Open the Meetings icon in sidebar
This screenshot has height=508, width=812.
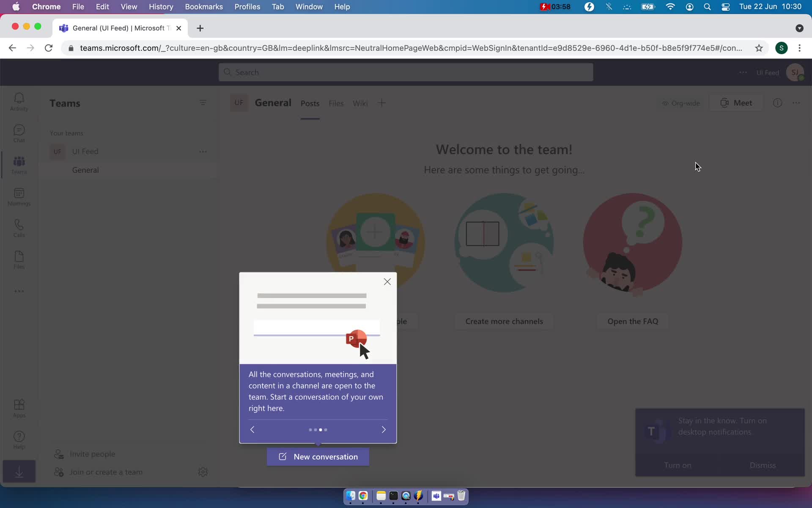tap(19, 197)
